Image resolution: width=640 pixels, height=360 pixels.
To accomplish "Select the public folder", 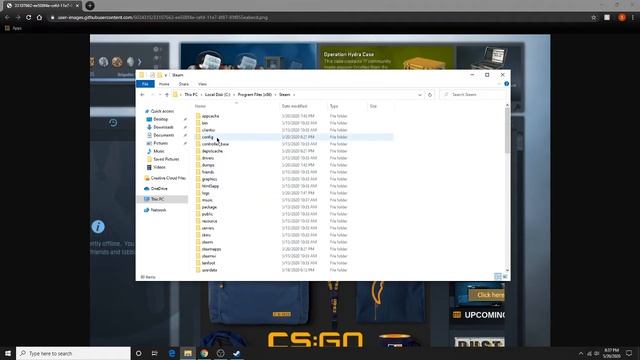I will click(207, 214).
